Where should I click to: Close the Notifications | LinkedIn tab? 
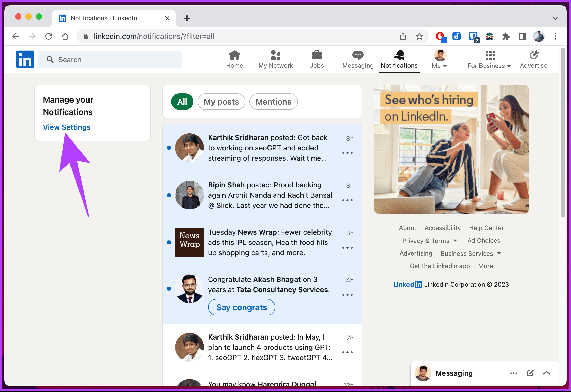point(167,18)
